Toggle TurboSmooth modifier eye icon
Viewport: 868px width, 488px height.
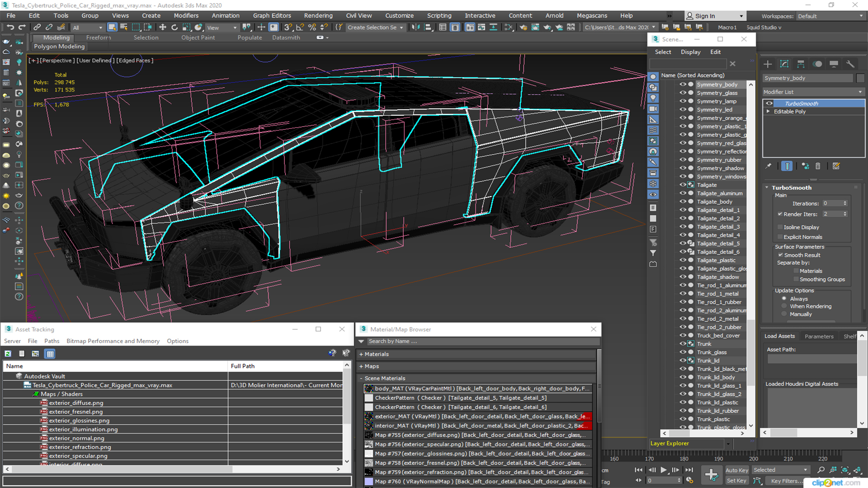tap(769, 103)
